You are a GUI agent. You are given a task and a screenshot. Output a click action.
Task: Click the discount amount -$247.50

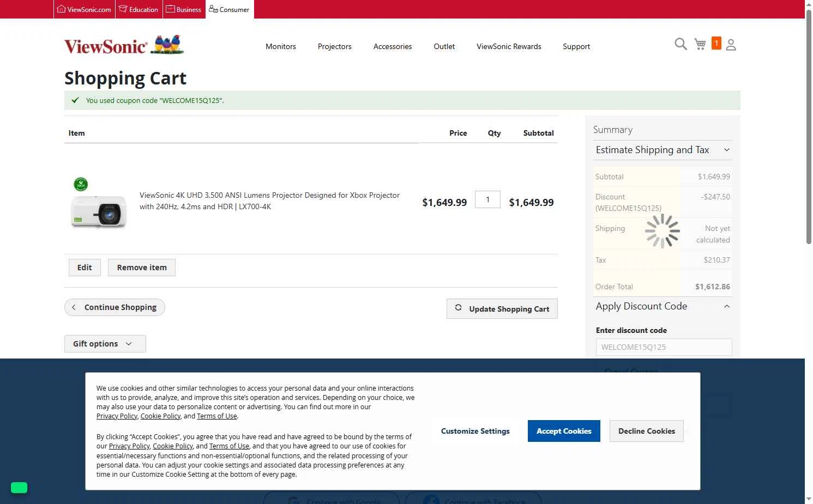715,197
